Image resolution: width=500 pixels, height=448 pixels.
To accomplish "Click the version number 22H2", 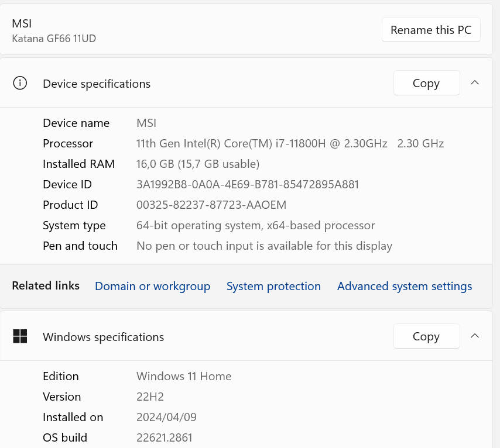I will 150,397.
